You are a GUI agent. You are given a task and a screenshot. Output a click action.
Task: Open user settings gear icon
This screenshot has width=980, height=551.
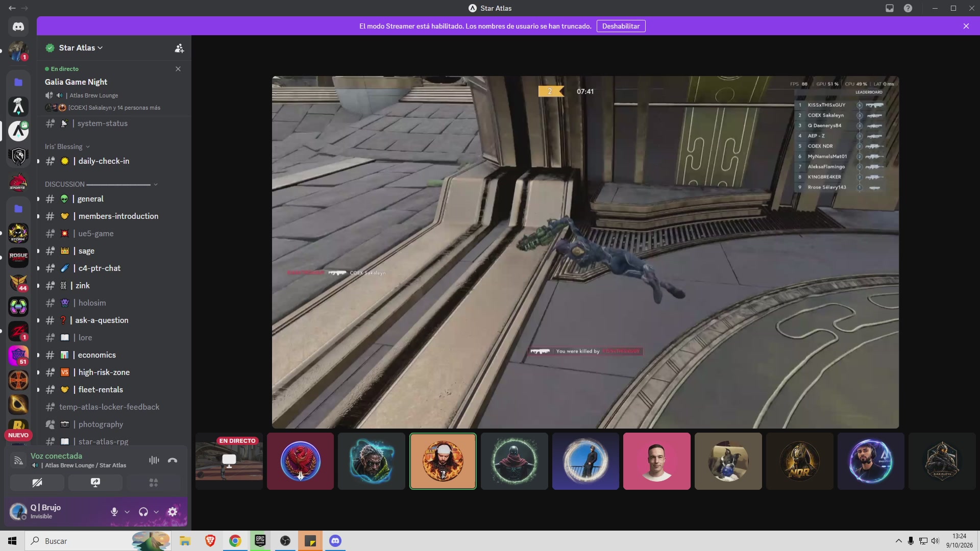[x=173, y=512]
